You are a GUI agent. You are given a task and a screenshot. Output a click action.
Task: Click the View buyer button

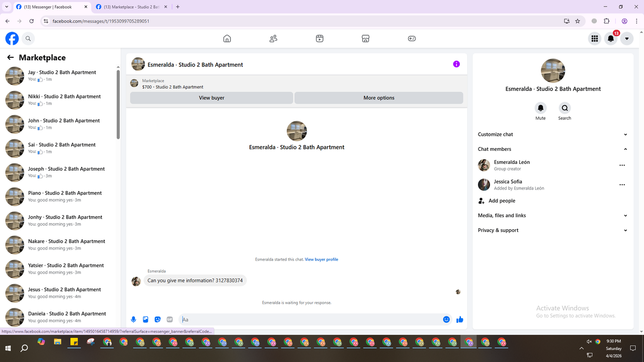coord(211,98)
